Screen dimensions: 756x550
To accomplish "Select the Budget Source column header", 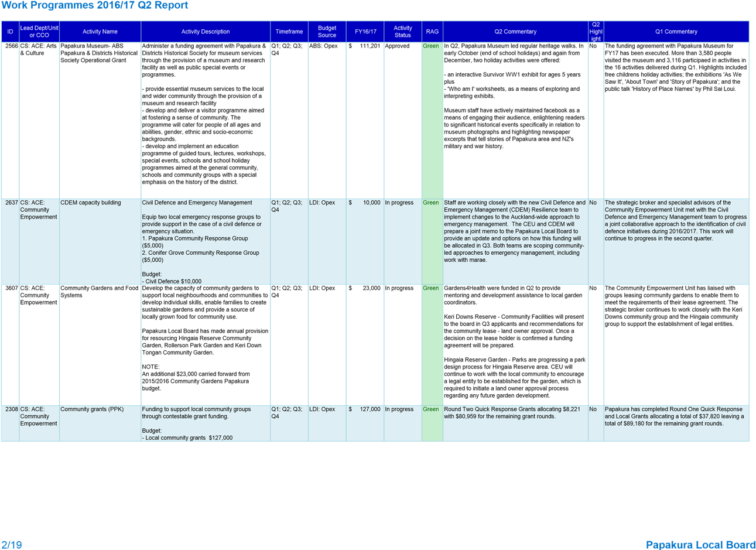I will click(x=327, y=32).
